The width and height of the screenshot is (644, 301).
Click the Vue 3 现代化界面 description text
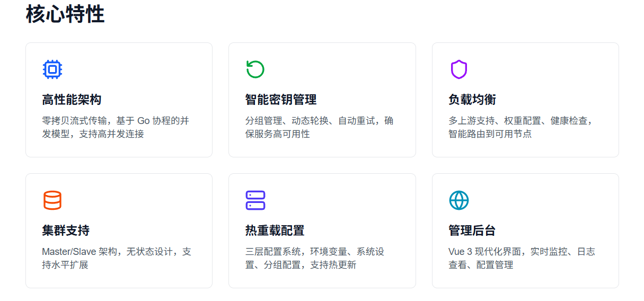pyautogui.click(x=522, y=252)
